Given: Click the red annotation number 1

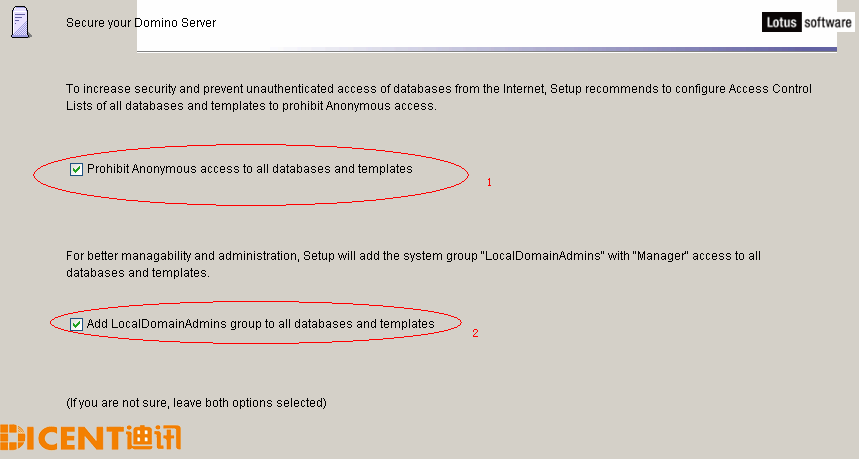Looking at the screenshot, I should 489,182.
